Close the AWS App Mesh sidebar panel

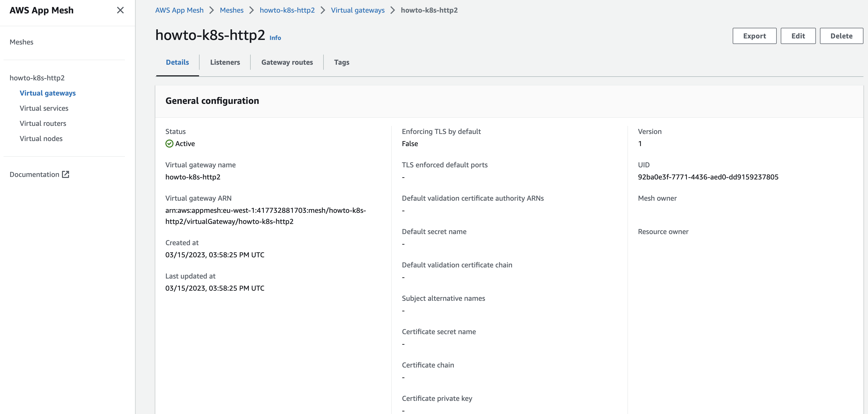120,10
